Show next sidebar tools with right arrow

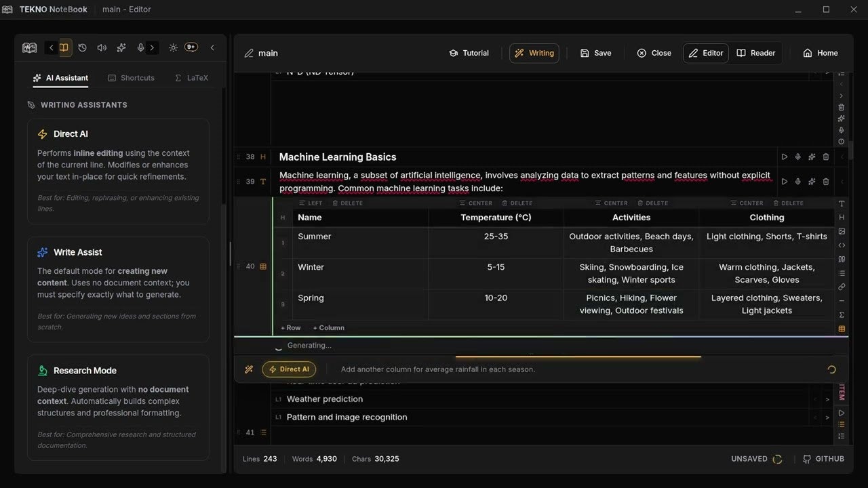coord(153,47)
